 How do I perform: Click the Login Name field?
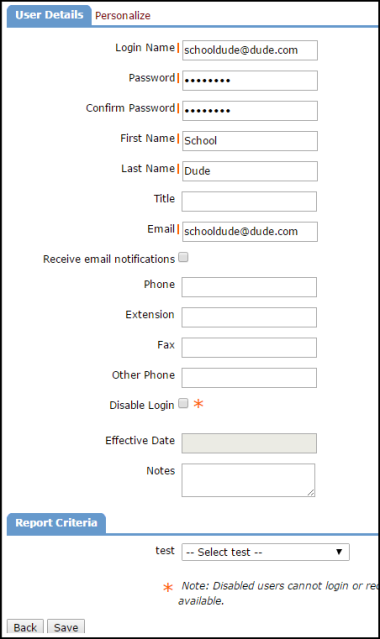click(250, 50)
